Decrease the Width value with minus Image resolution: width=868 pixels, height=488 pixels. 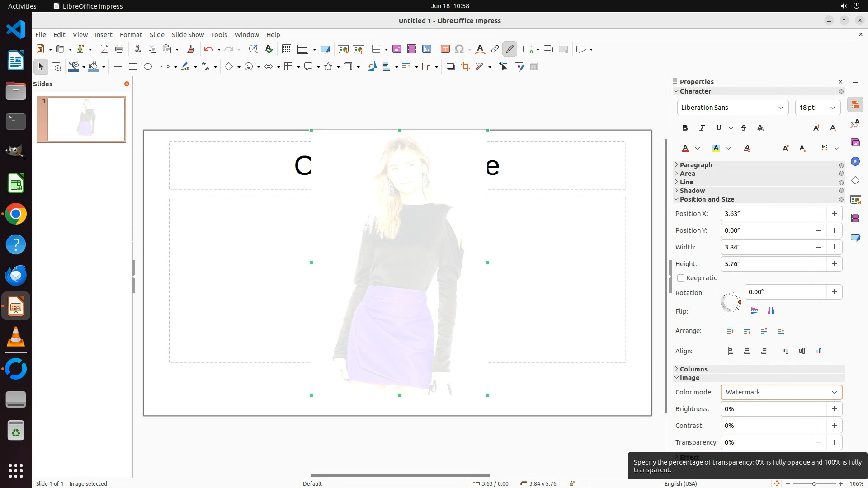coord(818,247)
